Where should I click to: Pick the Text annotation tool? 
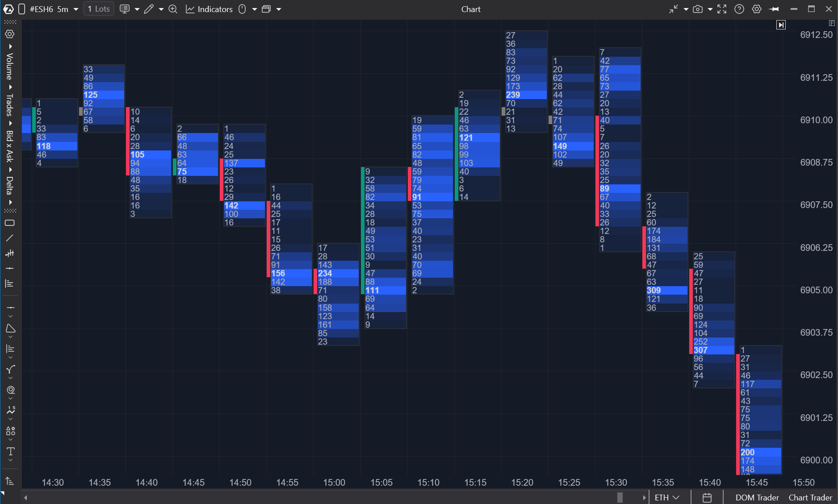click(x=10, y=451)
